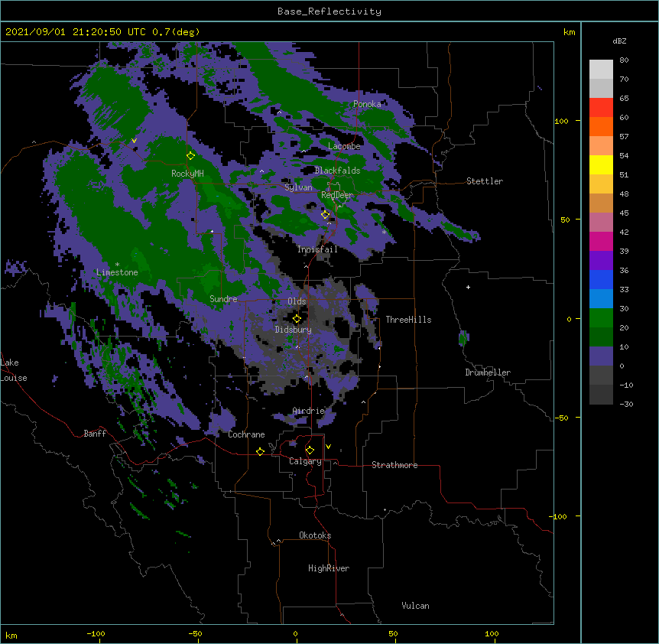Select the bright yellow 51-54 dBZ swatch

tap(601, 165)
